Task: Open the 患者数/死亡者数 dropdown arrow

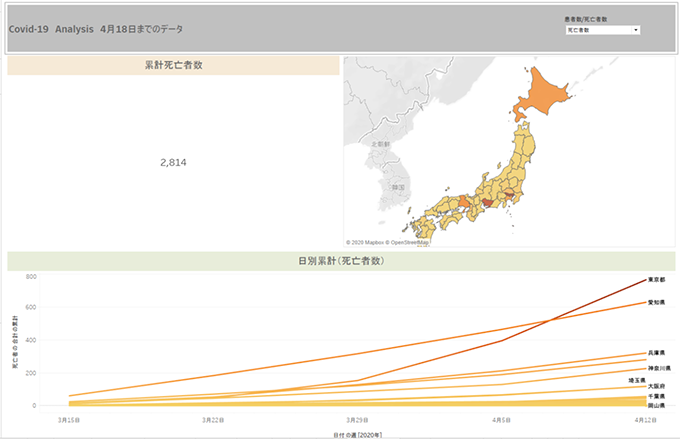Action: click(x=636, y=30)
